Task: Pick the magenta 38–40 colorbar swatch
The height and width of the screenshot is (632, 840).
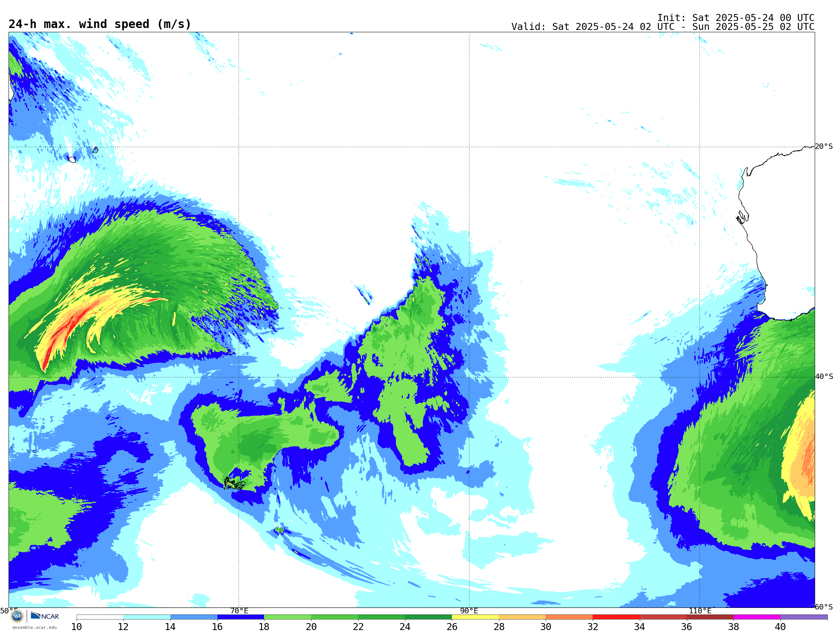Action: [x=757, y=617]
